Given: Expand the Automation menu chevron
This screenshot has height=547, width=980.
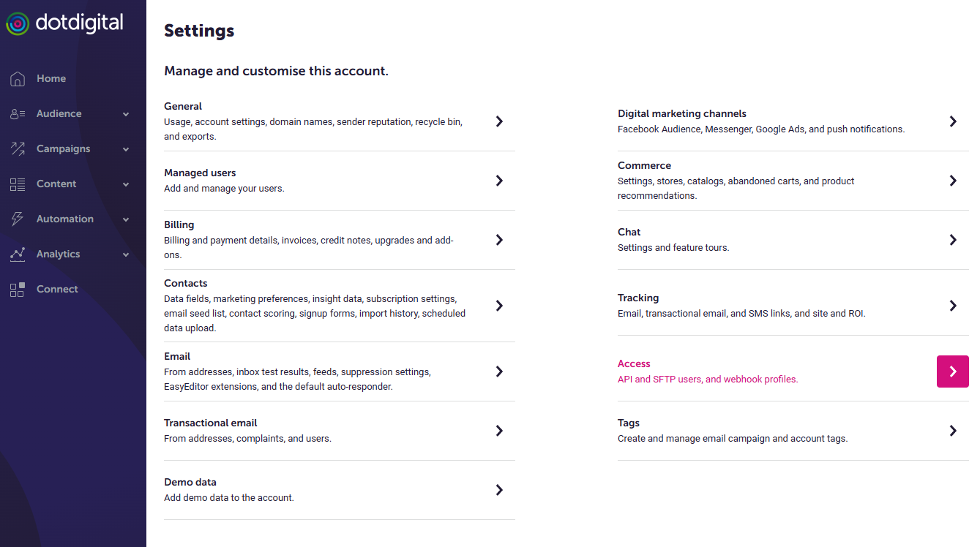Looking at the screenshot, I should click(126, 220).
